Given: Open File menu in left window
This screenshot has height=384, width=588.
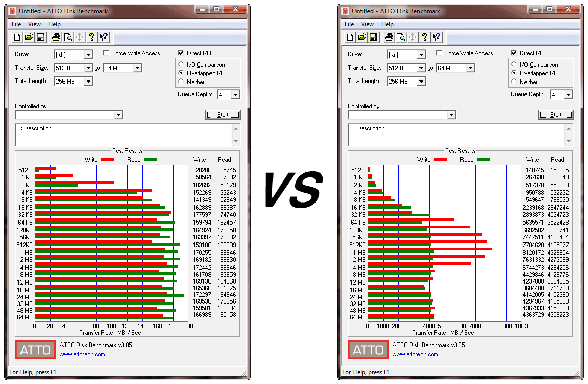Looking at the screenshot, I should (16, 24).
